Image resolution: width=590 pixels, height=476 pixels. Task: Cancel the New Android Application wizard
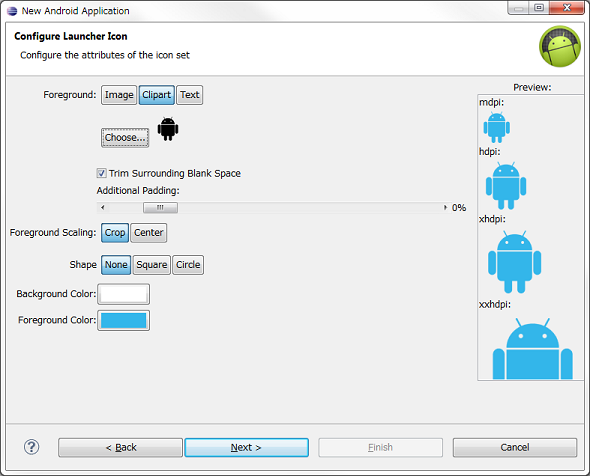click(515, 447)
